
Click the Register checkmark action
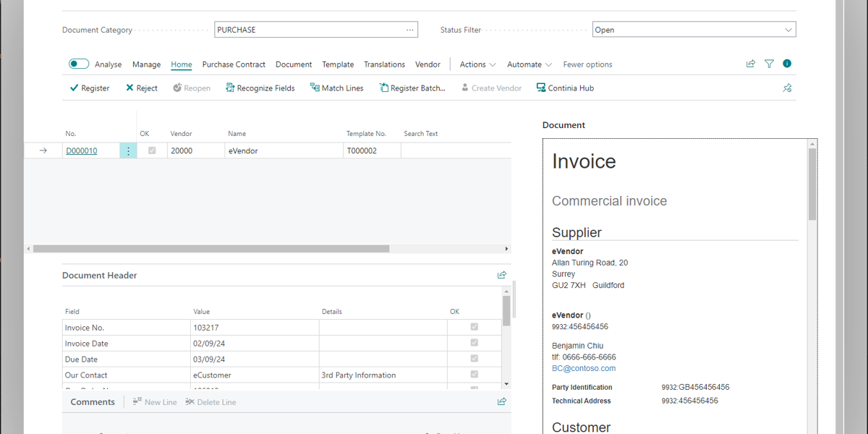pyautogui.click(x=89, y=88)
